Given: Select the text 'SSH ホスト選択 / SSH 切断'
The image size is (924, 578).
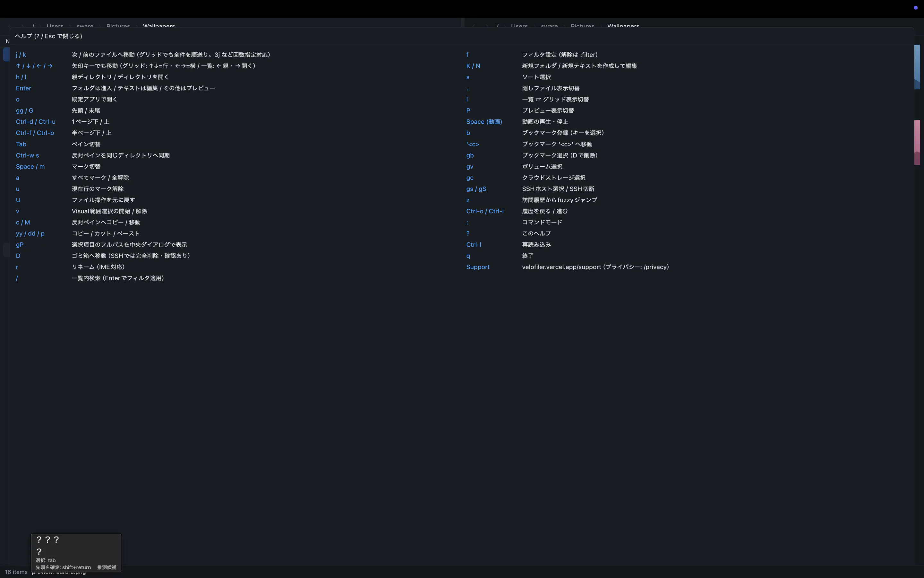Looking at the screenshot, I should [x=558, y=188].
